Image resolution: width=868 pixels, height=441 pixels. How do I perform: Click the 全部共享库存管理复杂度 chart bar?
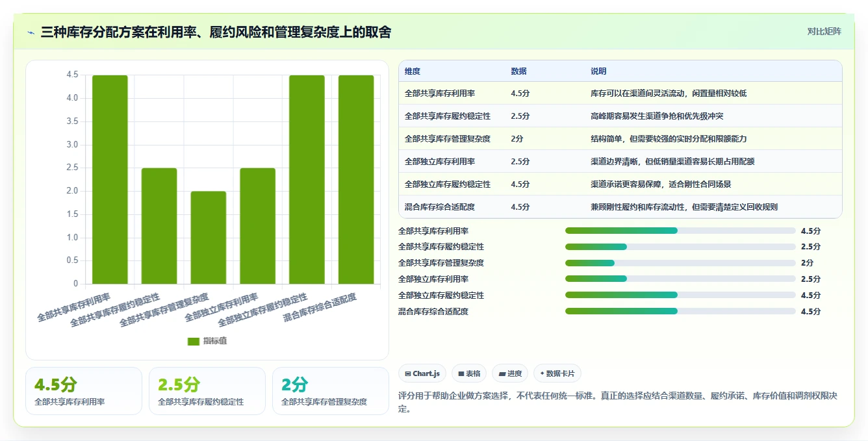coord(209,238)
